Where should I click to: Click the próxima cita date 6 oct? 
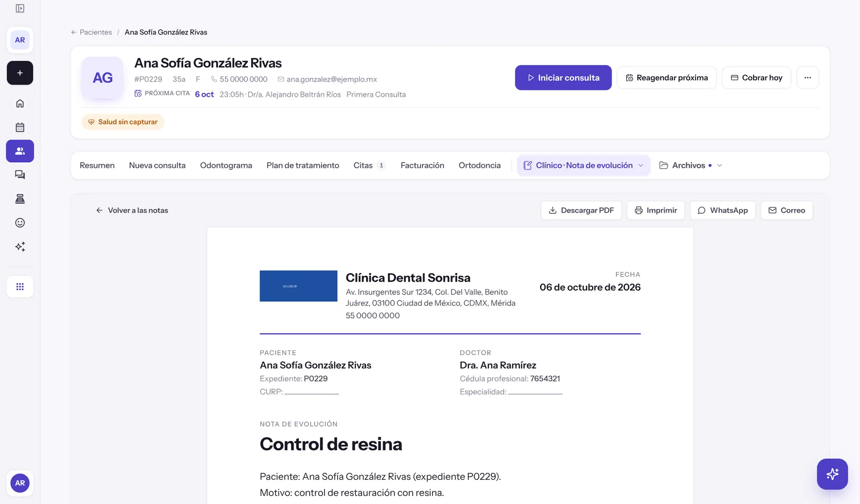click(204, 94)
